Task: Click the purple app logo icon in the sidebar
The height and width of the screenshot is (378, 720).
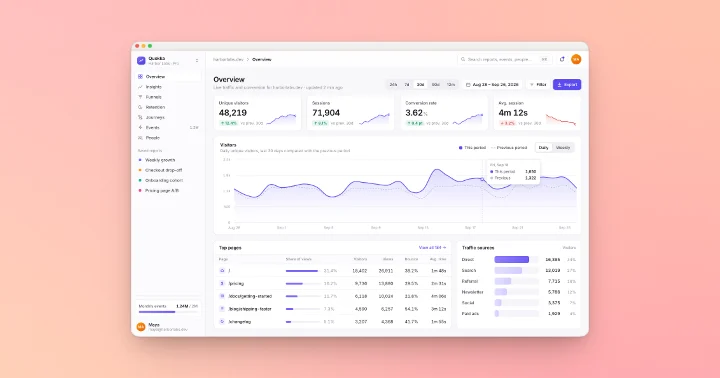Action: coord(141,61)
